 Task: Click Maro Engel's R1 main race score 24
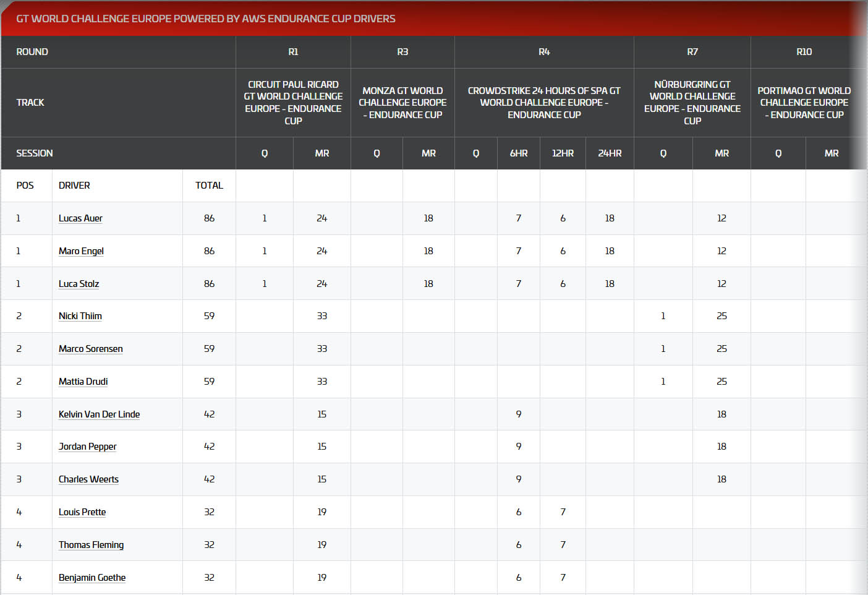pyautogui.click(x=322, y=251)
